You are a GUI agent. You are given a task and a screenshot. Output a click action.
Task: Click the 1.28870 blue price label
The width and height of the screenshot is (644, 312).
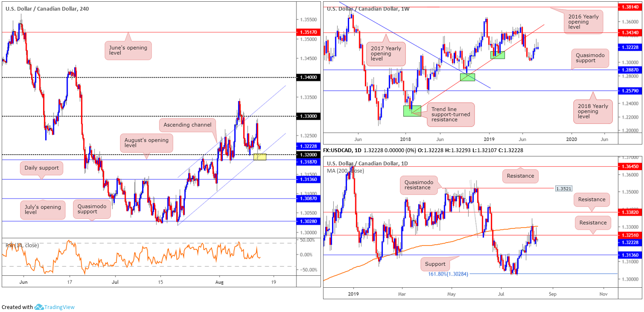click(x=631, y=69)
